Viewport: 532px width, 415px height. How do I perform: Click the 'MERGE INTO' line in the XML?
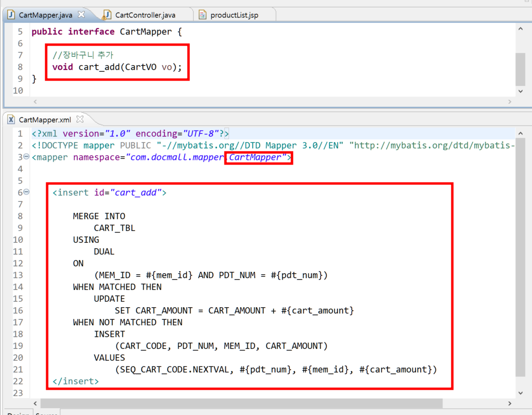pyautogui.click(x=99, y=216)
